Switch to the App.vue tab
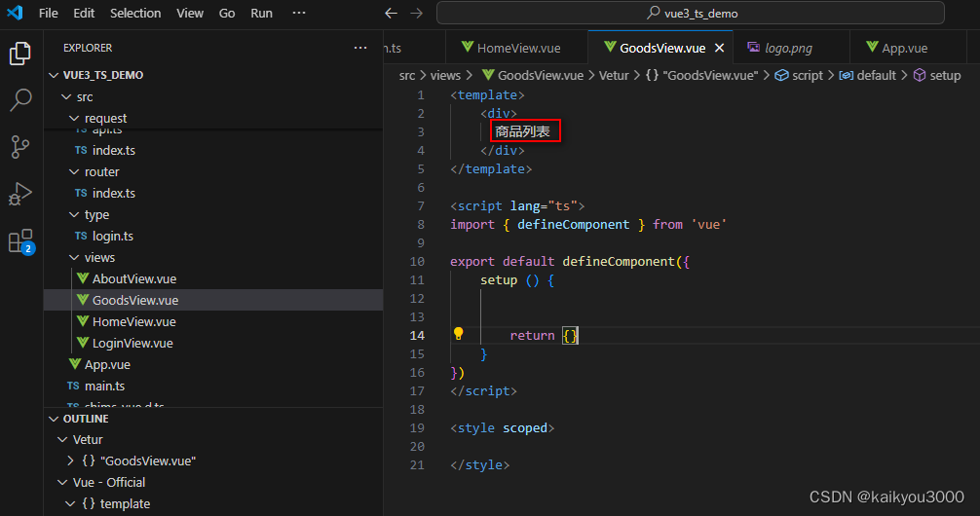The width and height of the screenshot is (980, 516). [x=908, y=48]
